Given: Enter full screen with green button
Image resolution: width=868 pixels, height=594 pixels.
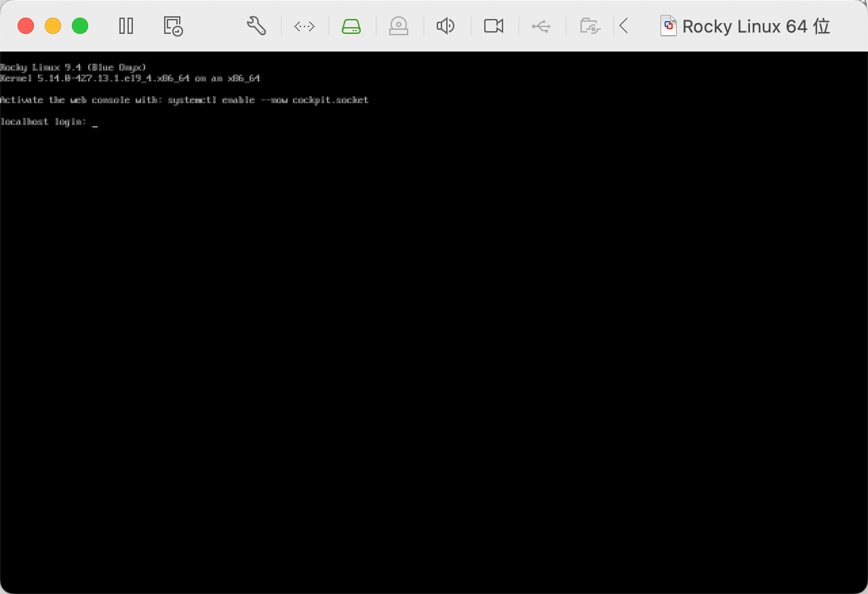Looking at the screenshot, I should [x=80, y=26].
